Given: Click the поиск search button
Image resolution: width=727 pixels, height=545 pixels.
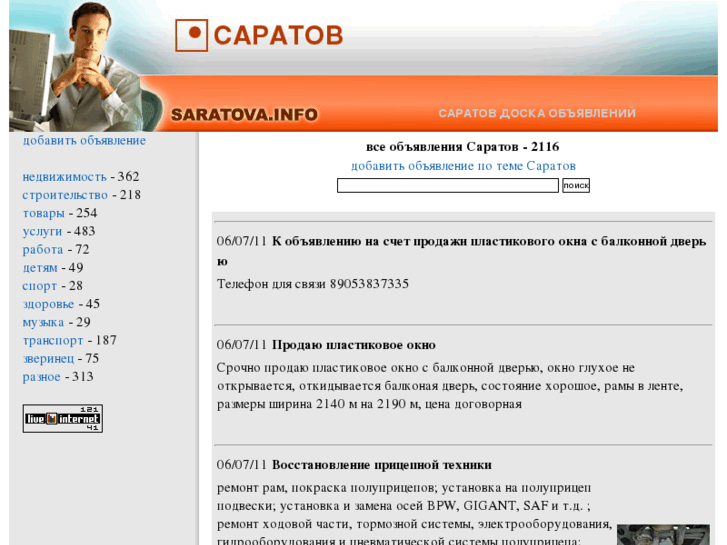Looking at the screenshot, I should pos(576,186).
